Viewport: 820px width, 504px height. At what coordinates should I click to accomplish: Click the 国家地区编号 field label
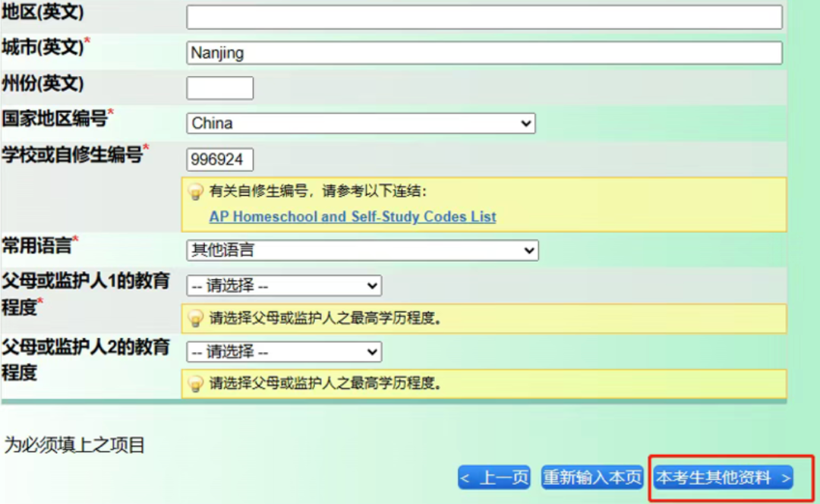coord(54,118)
